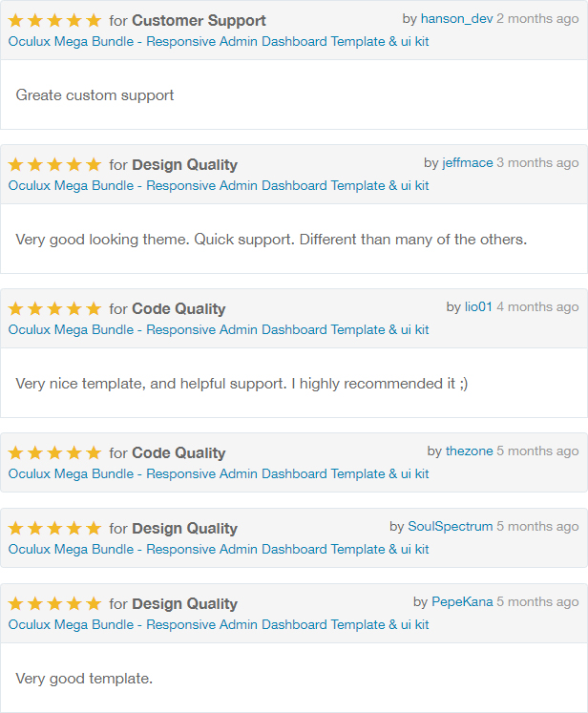Click the star rating on thezone's review
Screen dimensions: 588x713
54,452
